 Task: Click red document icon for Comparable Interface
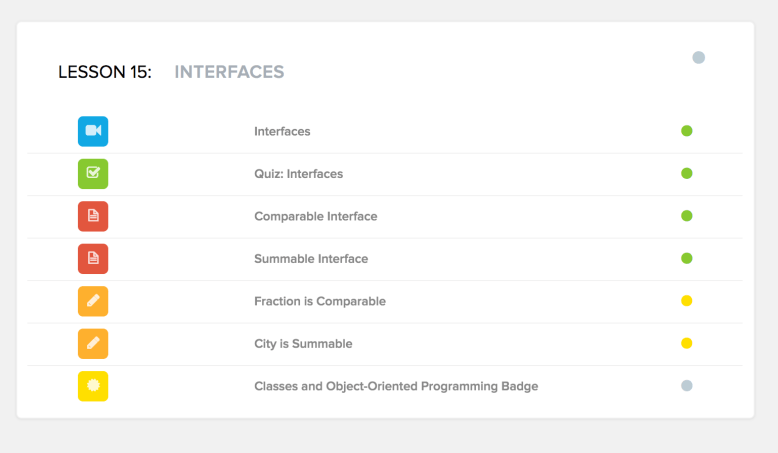pyautogui.click(x=93, y=216)
